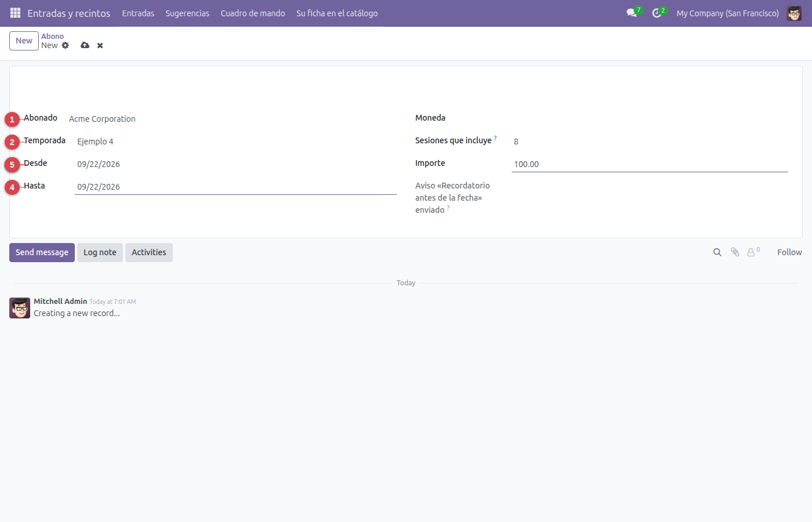Click the Creating a new record message

77,313
